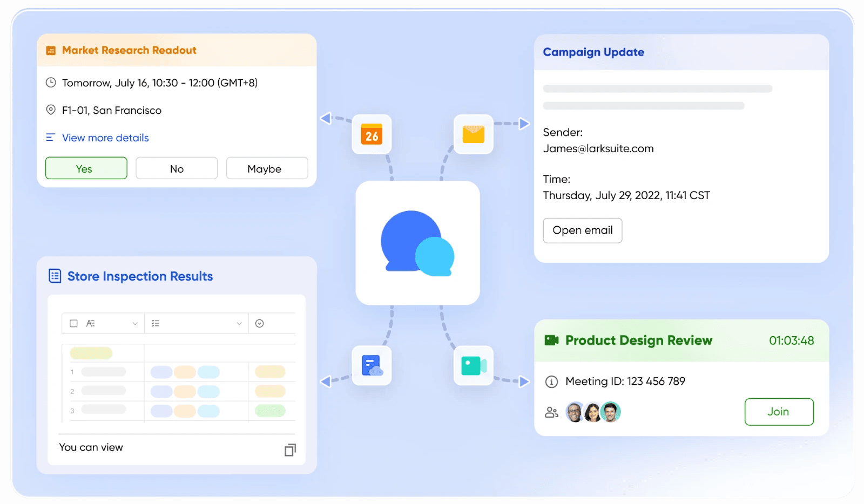The height and width of the screenshot is (504, 864).
Task: Click the third participant avatar on teal background
Action: [611, 412]
